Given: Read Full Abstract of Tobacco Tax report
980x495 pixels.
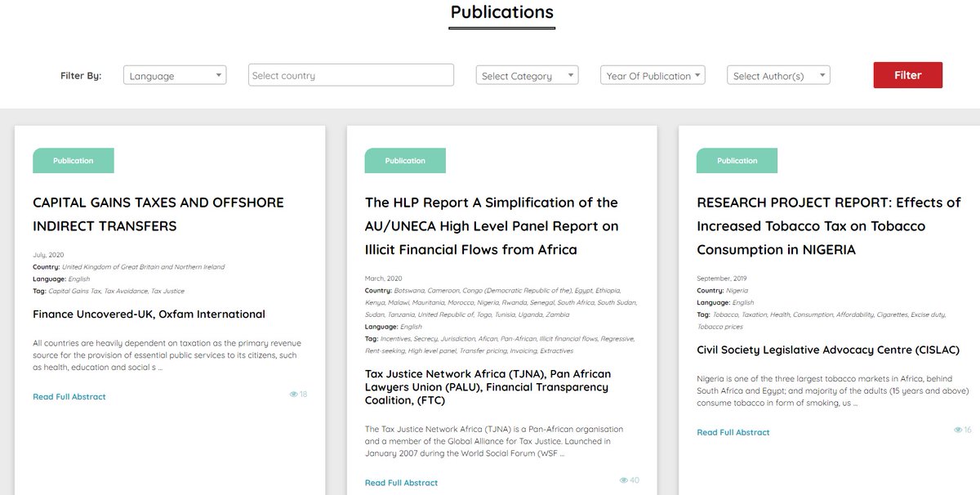Looking at the screenshot, I should click(733, 433).
